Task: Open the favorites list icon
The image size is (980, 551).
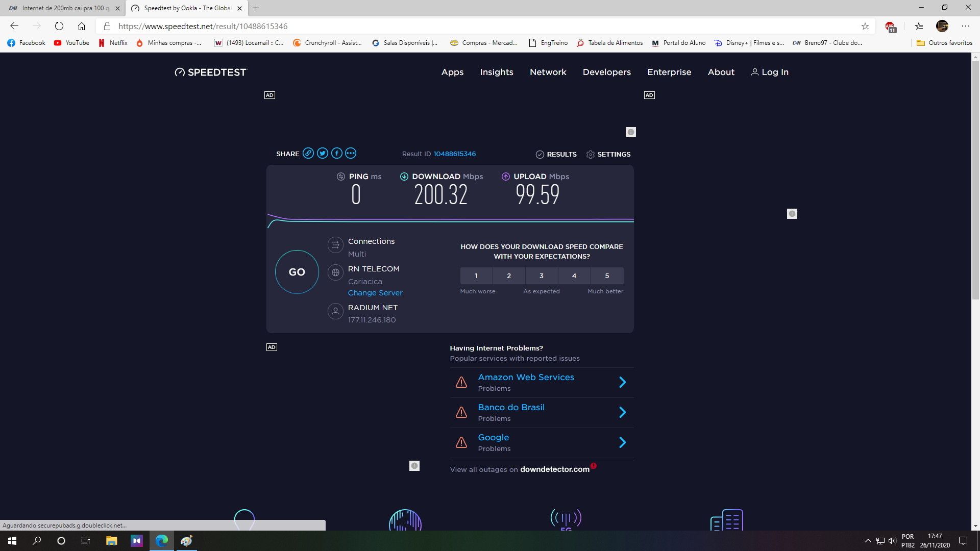Action: tap(919, 26)
